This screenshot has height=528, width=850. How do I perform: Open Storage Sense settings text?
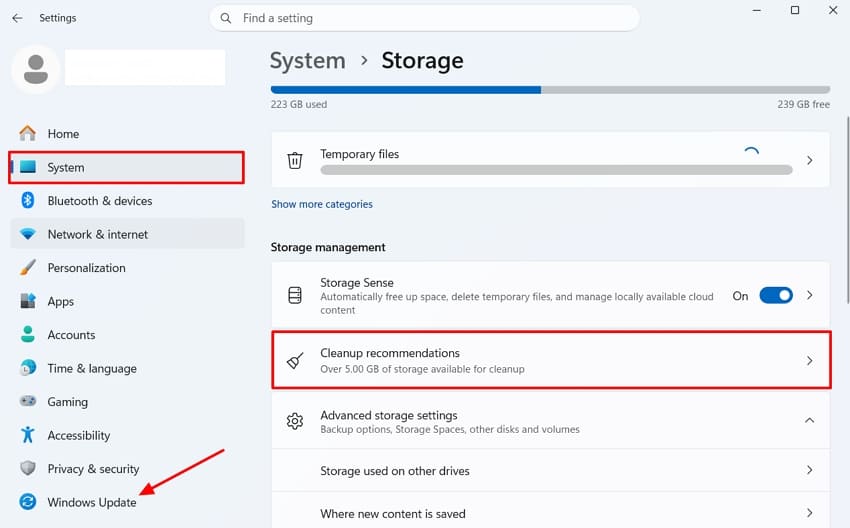[357, 282]
